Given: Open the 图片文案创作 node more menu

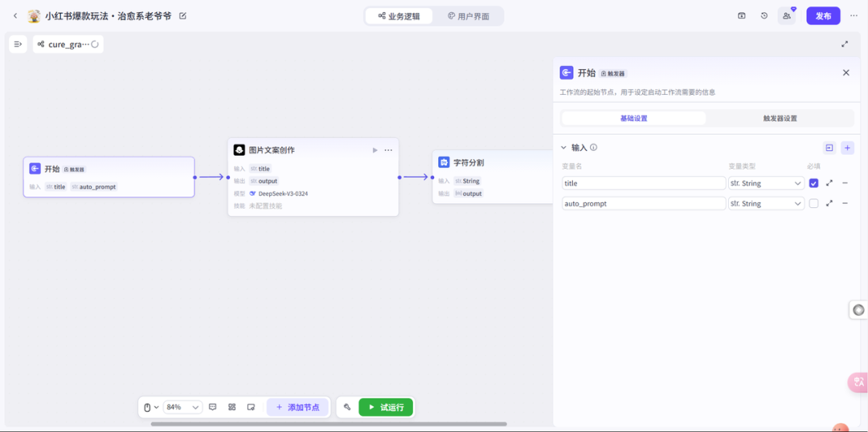Looking at the screenshot, I should (x=388, y=150).
